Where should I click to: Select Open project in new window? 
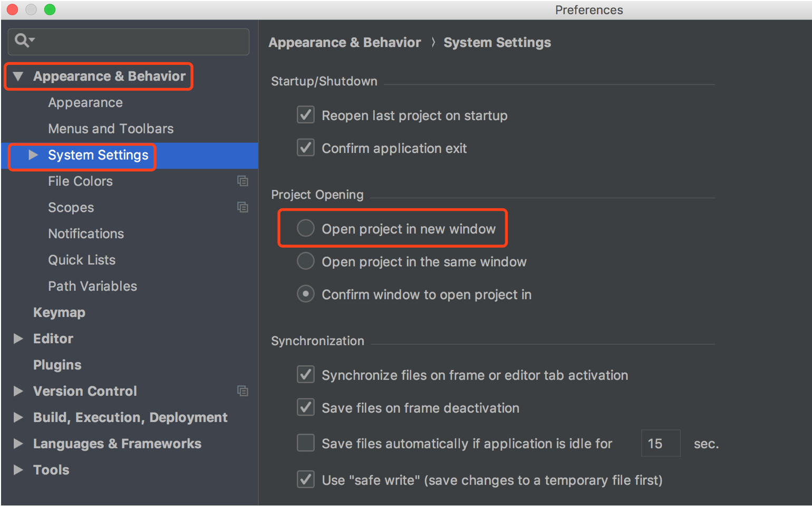tap(306, 229)
